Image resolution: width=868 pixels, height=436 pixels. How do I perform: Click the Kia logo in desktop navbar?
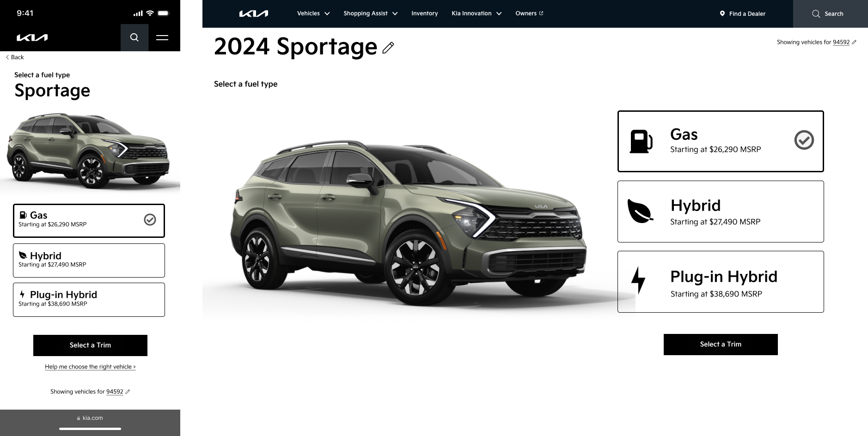(x=254, y=13)
